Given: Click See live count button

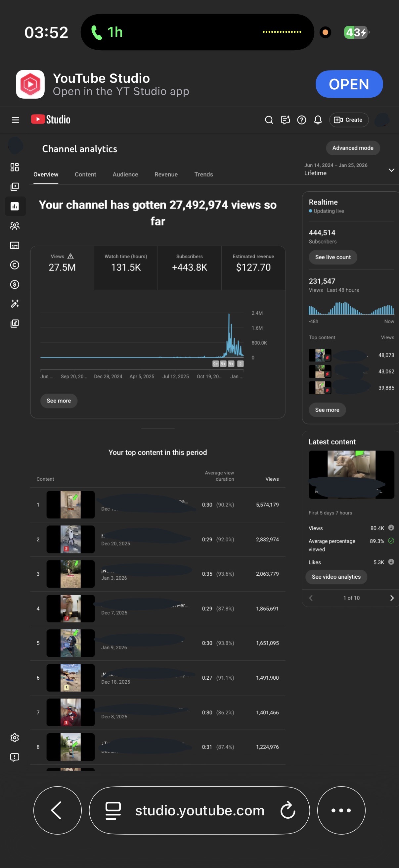Looking at the screenshot, I should coord(333,257).
